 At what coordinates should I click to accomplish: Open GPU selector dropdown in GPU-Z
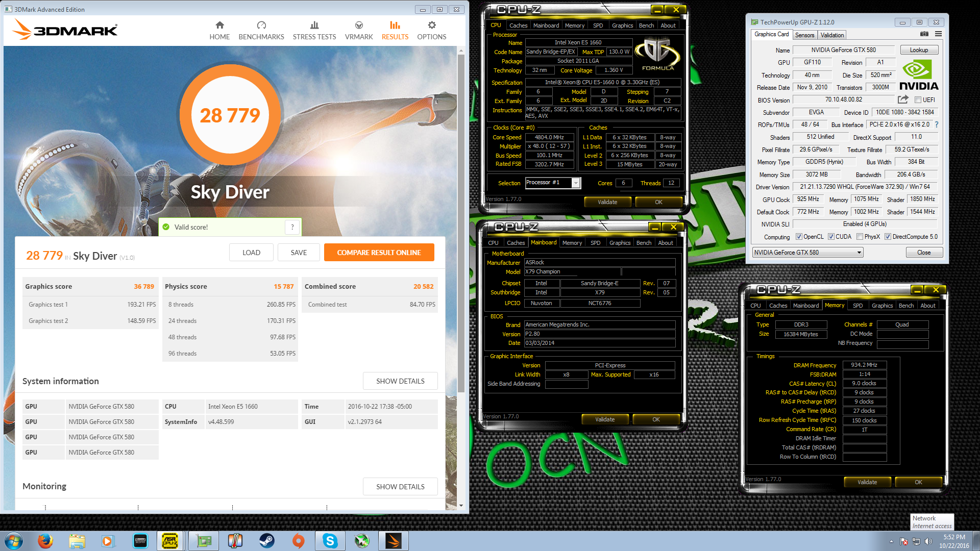coord(807,253)
